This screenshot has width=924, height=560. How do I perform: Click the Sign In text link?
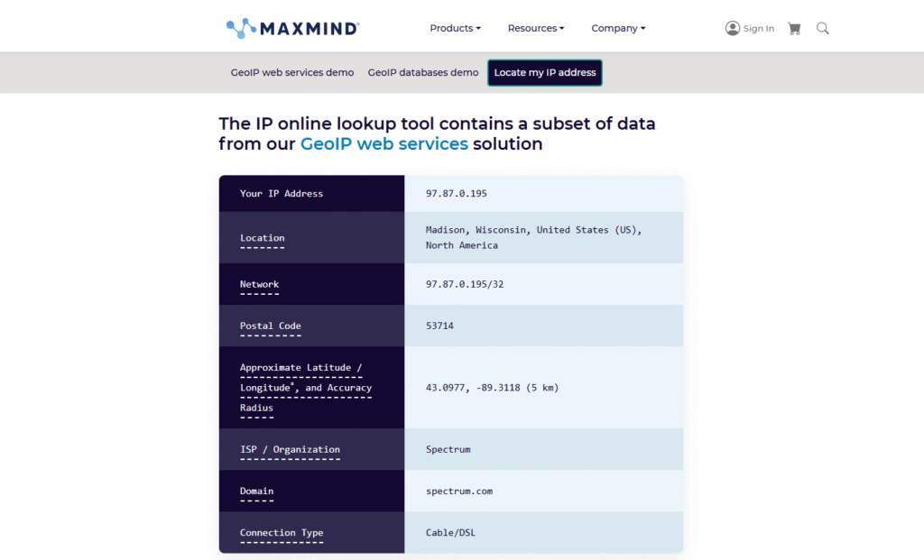pyautogui.click(x=758, y=29)
